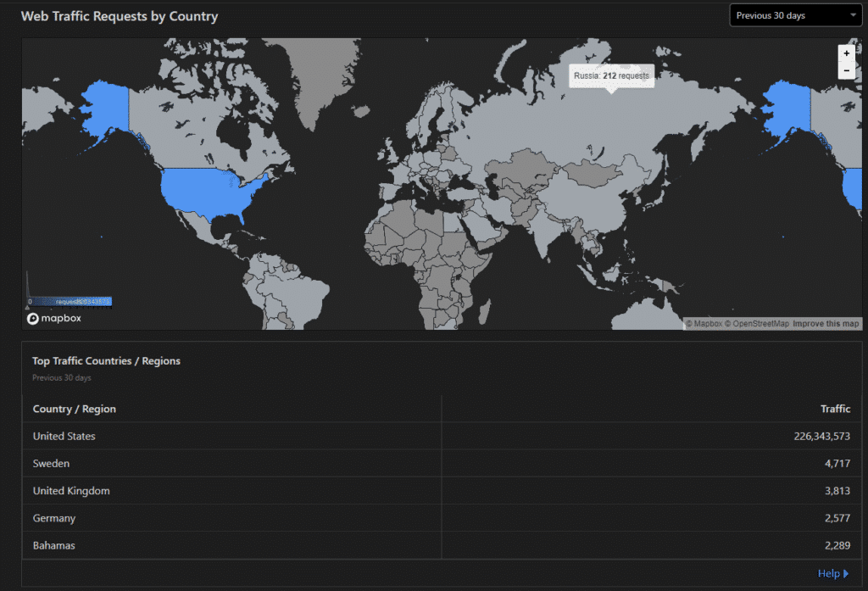Click the map zoom in plus button
The image size is (868, 591).
point(846,53)
